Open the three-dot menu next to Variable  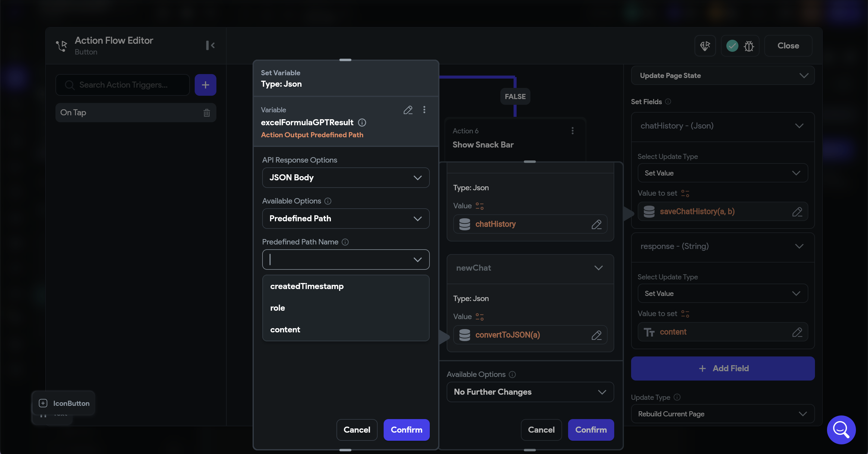tap(424, 110)
